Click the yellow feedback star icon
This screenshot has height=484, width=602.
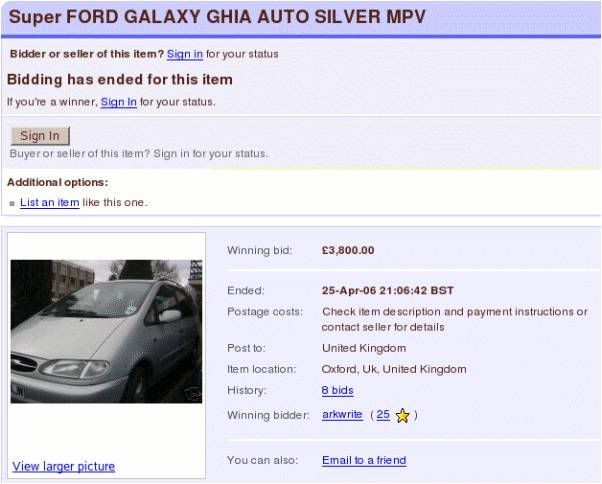(x=402, y=416)
